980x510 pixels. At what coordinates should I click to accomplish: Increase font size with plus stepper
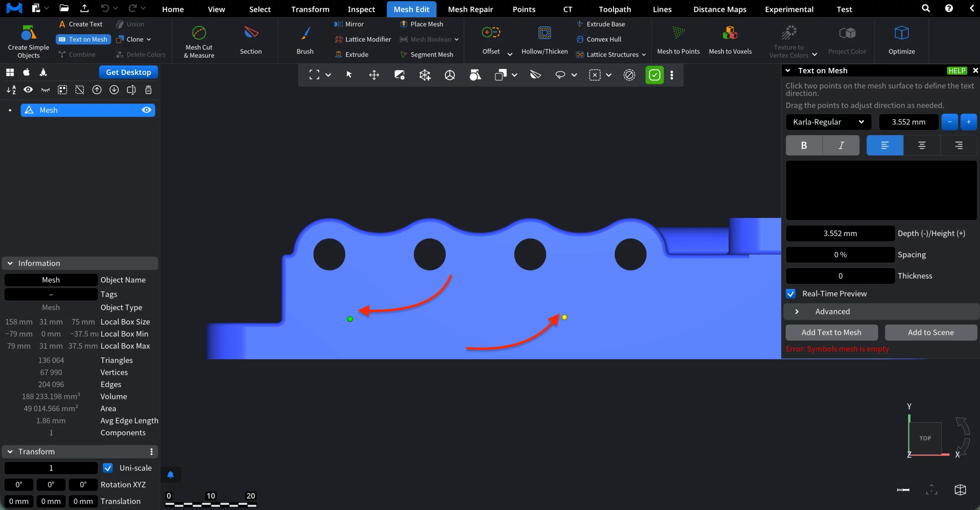pos(969,122)
